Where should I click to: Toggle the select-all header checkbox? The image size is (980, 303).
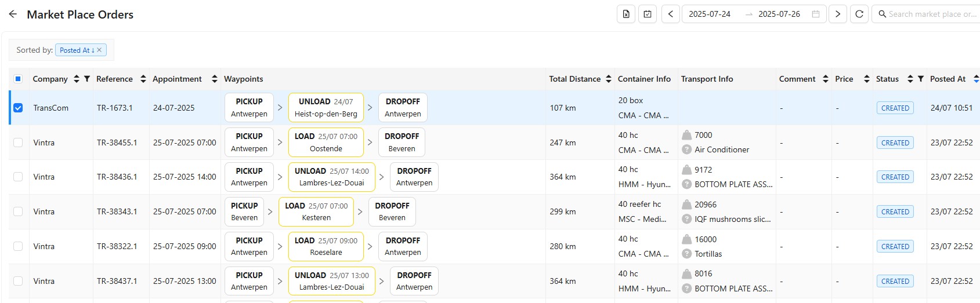pyautogui.click(x=18, y=79)
